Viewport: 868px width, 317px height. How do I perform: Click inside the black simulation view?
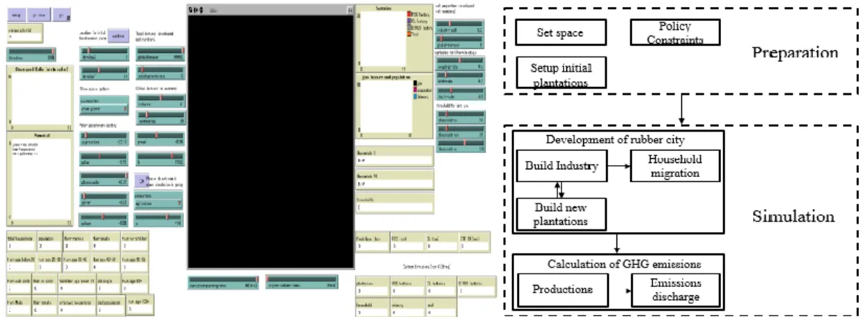pyautogui.click(x=270, y=141)
